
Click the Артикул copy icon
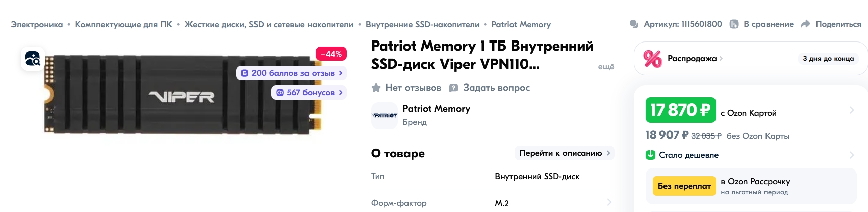[x=634, y=24]
